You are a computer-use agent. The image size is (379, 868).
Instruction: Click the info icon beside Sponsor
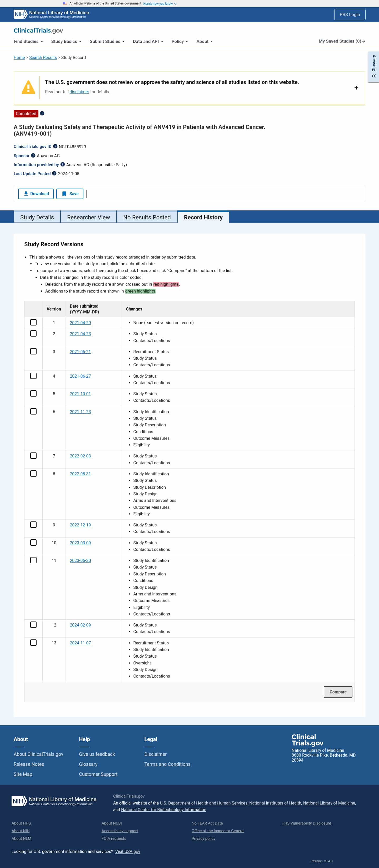33,155
